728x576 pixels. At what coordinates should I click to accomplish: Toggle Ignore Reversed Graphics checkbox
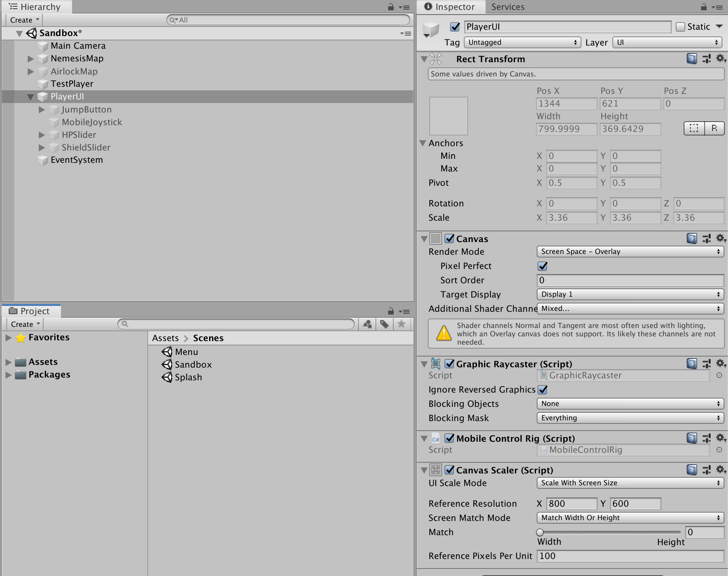543,389
